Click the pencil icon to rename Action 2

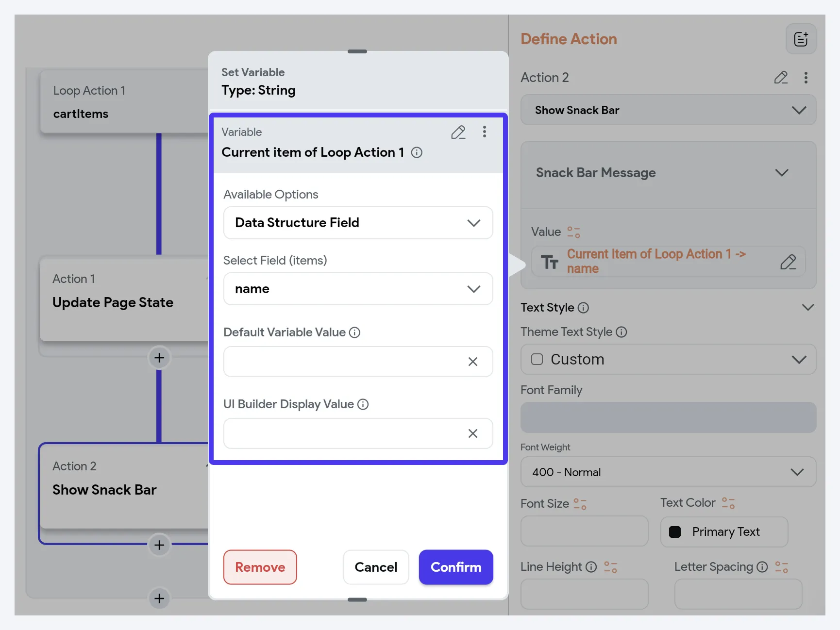coord(781,78)
